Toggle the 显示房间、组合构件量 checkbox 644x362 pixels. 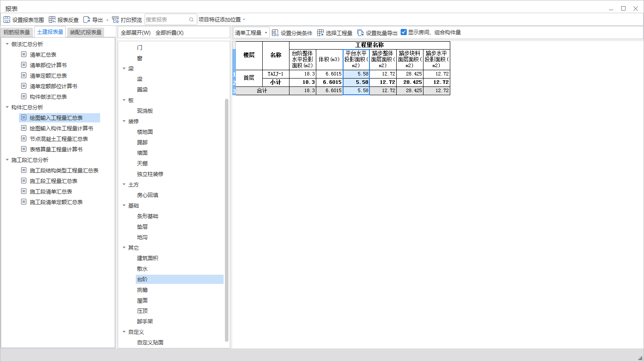point(404,32)
